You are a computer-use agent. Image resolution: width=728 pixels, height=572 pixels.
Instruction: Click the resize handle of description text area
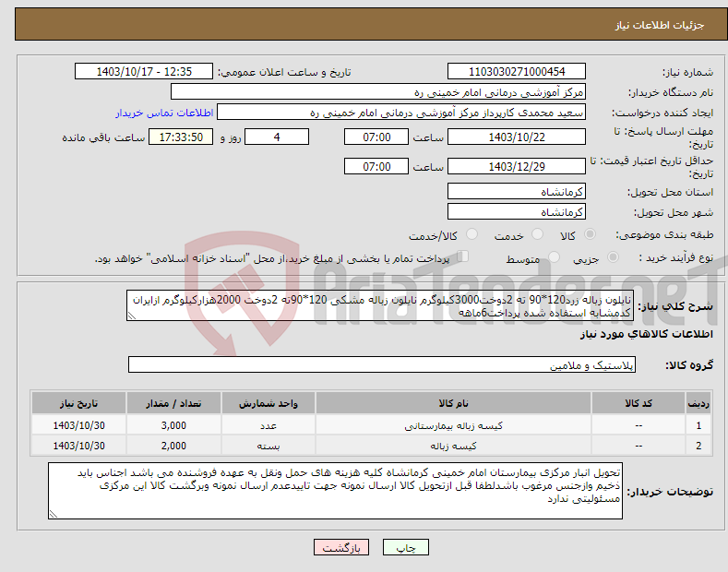132,316
